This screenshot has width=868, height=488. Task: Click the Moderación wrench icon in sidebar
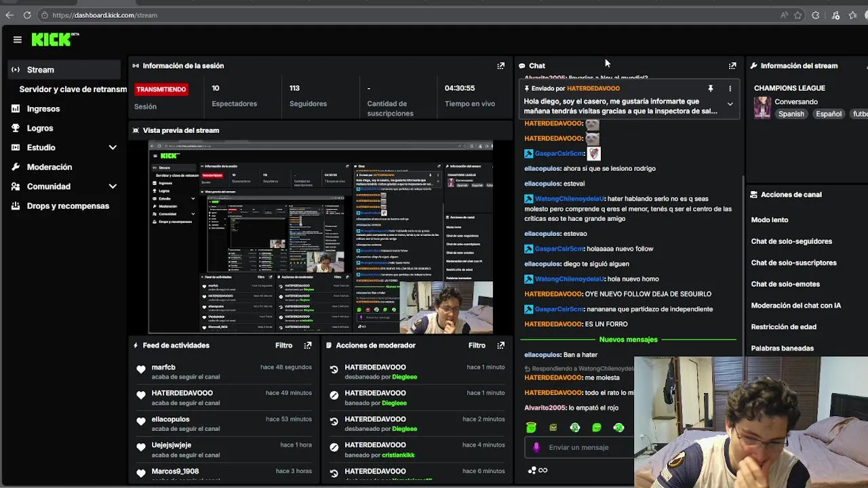click(16, 167)
